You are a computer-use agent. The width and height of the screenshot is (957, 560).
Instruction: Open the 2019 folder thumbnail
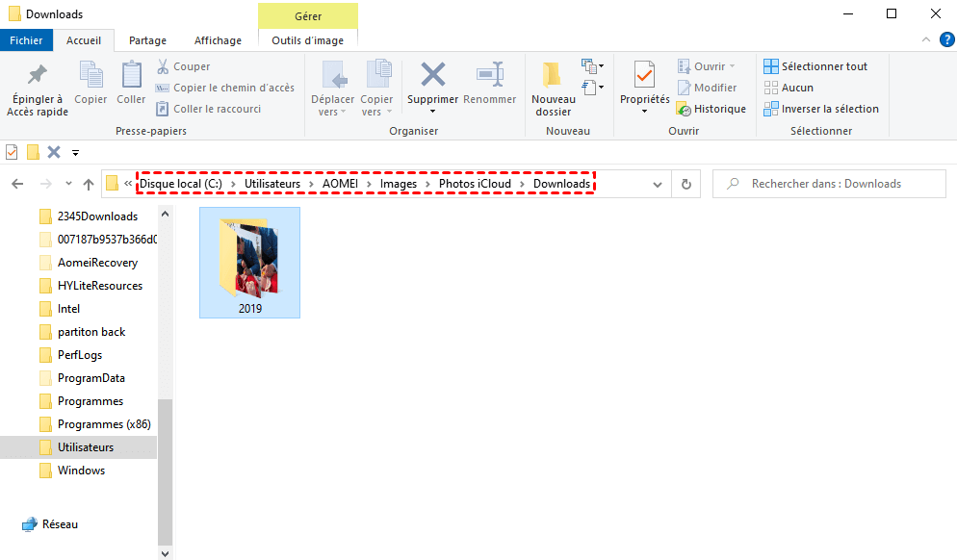click(x=249, y=262)
